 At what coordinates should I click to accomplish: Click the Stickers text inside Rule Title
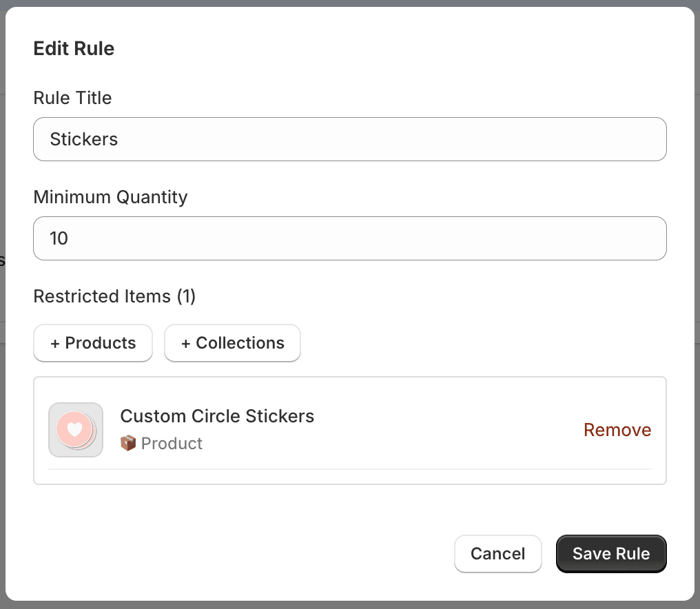tap(83, 139)
